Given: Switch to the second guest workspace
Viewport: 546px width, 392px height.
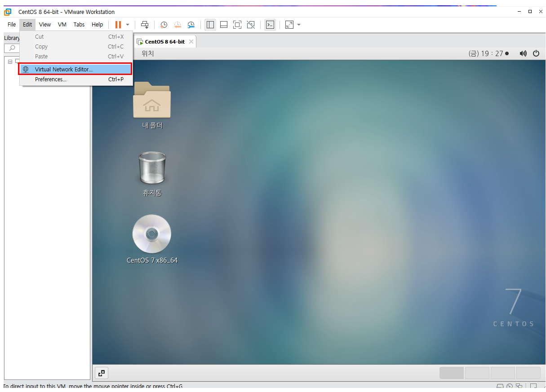Looking at the screenshot, I should 477,373.
